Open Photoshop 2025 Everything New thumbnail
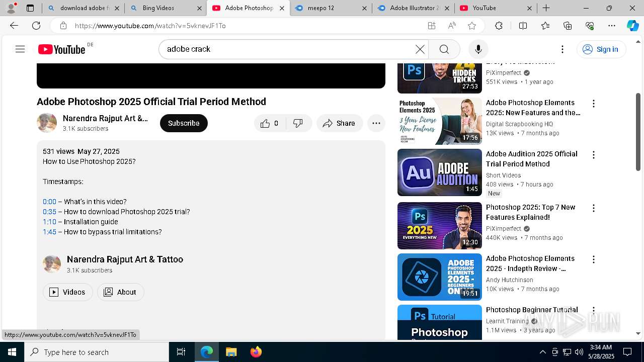Image resolution: width=644 pixels, height=362 pixels. tap(440, 226)
